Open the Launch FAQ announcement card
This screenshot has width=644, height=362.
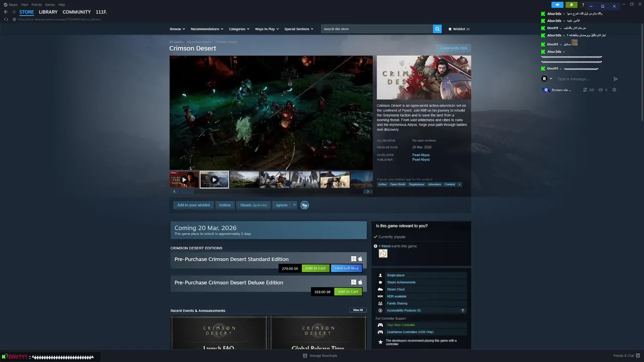(218, 333)
